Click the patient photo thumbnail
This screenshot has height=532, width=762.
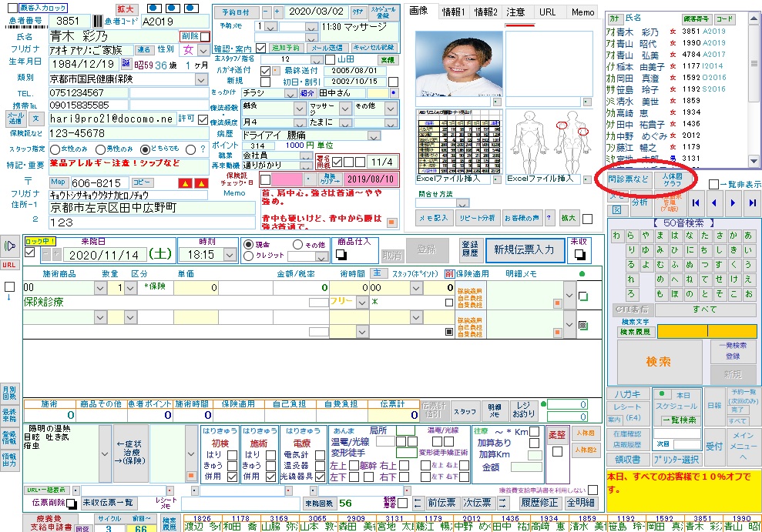click(459, 64)
